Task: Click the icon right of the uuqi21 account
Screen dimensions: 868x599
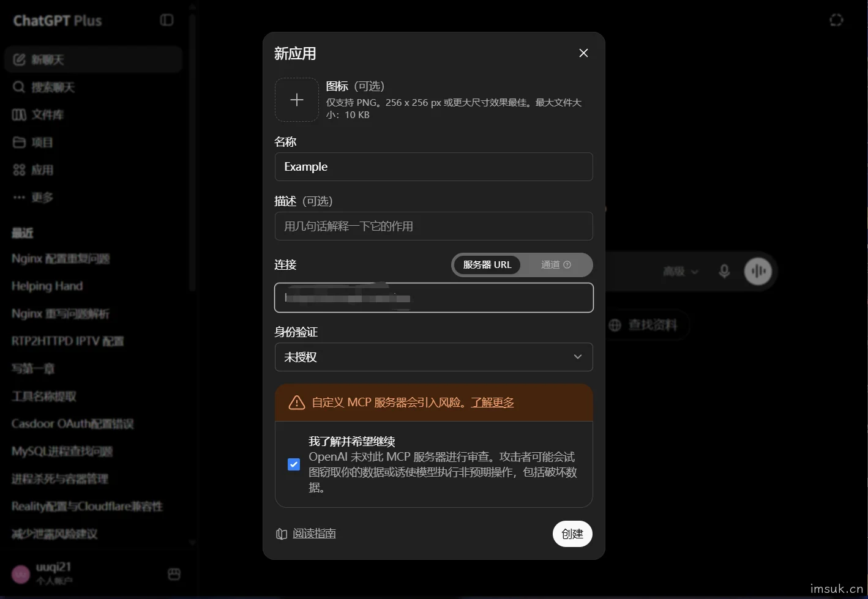Action: (x=174, y=574)
